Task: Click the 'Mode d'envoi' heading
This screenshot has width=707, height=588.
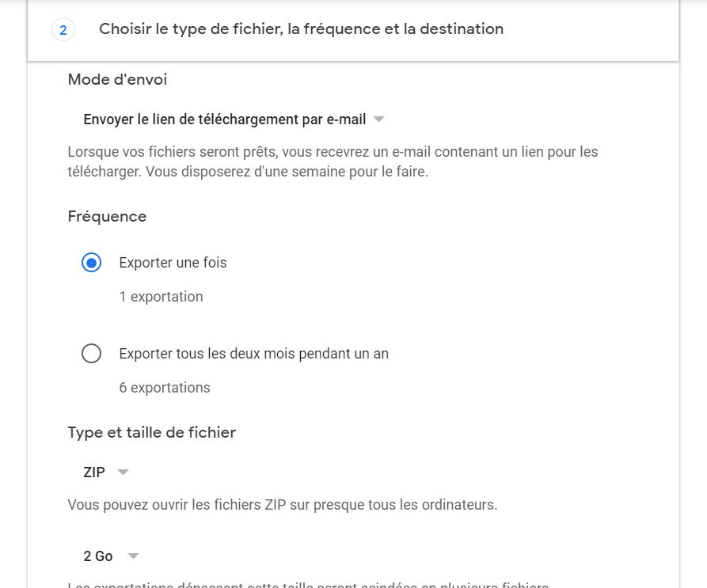Action: pyautogui.click(x=117, y=79)
